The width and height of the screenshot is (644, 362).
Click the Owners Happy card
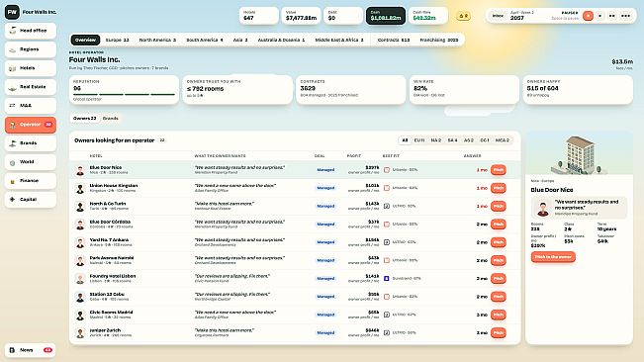(578, 89)
